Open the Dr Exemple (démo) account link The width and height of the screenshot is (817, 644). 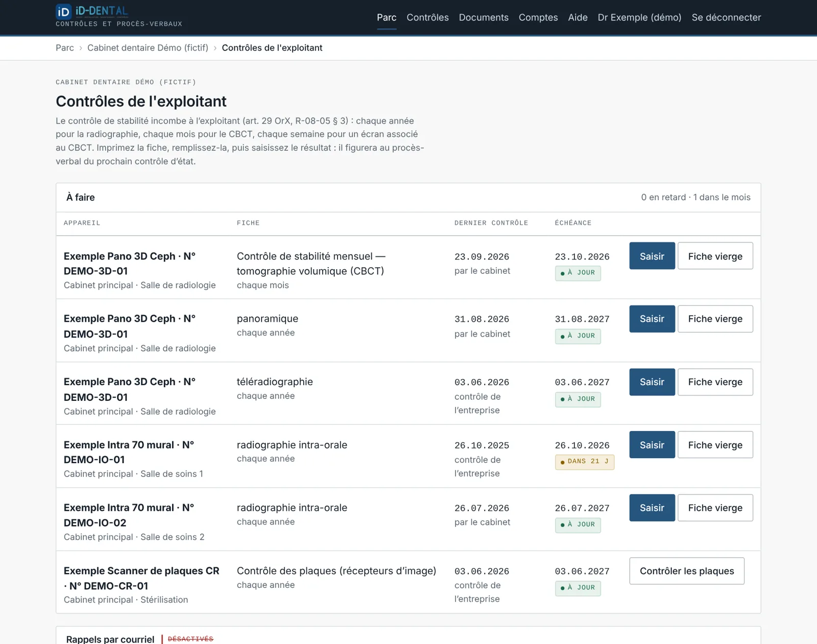639,17
